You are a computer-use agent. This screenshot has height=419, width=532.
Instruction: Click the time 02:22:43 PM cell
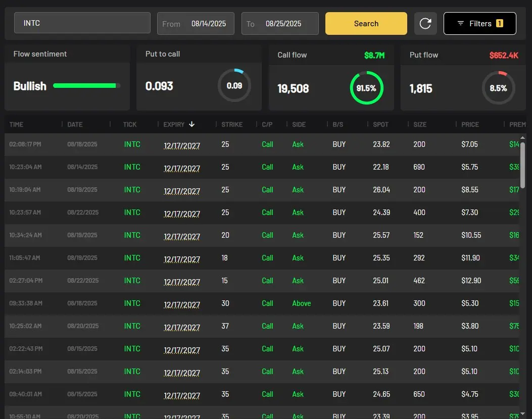(26, 348)
